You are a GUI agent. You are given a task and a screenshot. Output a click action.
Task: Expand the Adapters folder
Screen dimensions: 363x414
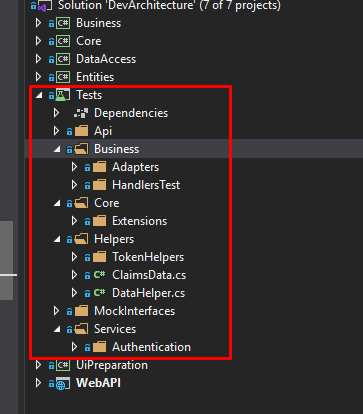(74, 167)
